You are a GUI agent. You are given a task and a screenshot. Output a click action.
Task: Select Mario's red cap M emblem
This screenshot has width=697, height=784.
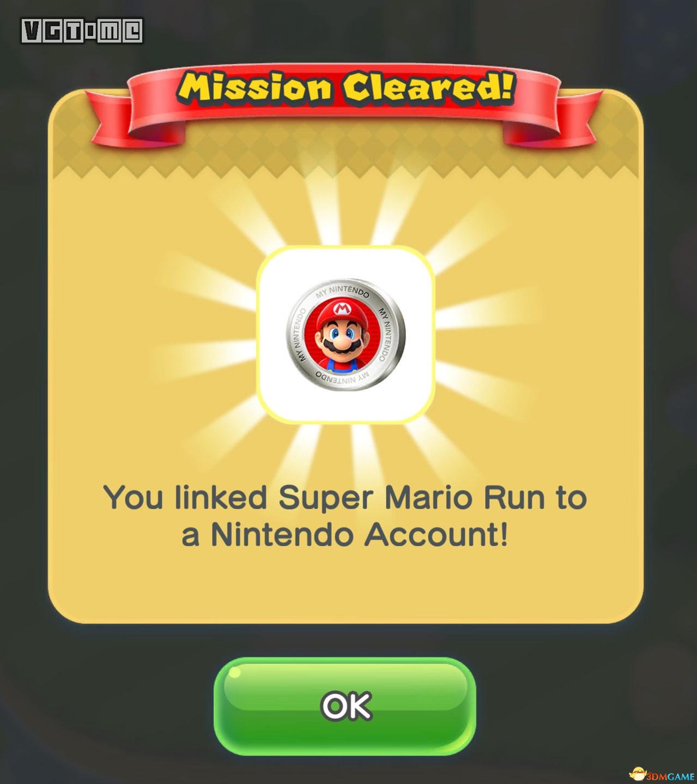point(342,309)
